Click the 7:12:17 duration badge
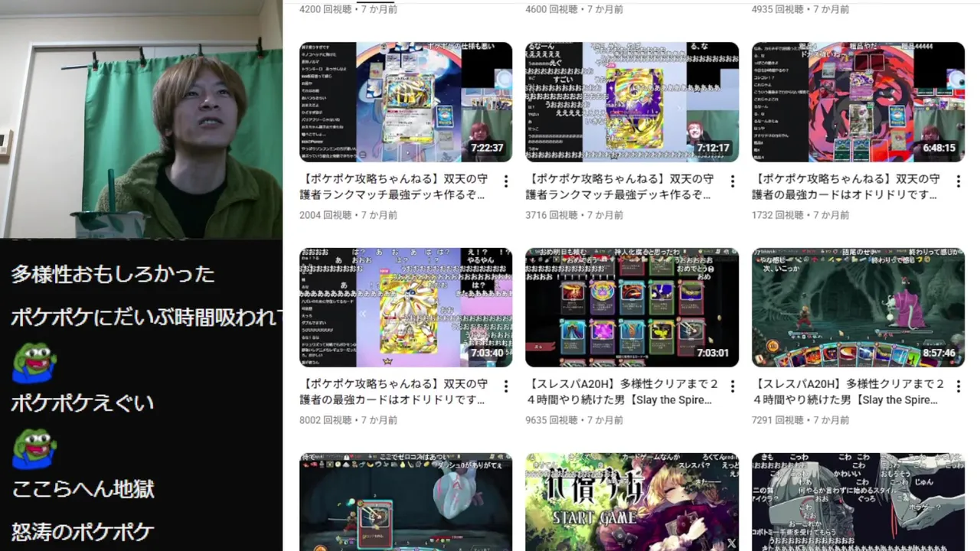 (x=714, y=148)
